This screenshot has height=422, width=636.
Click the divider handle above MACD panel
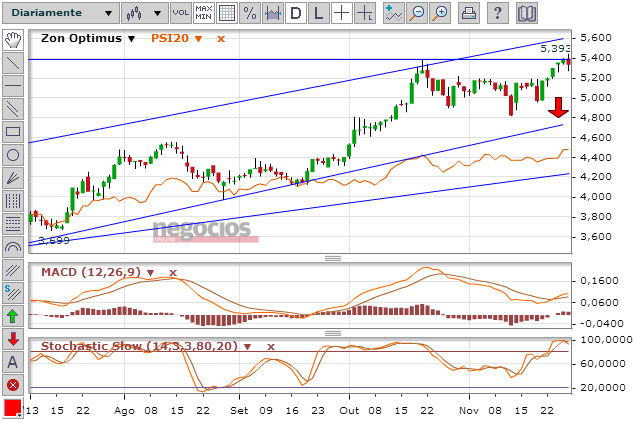(x=333, y=258)
